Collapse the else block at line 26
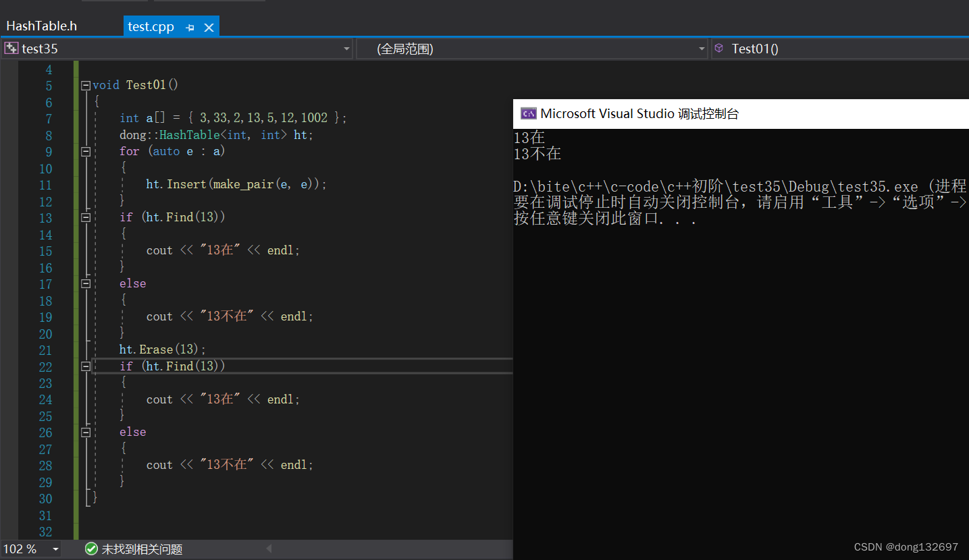Viewport: 969px width, 560px height. click(x=86, y=432)
